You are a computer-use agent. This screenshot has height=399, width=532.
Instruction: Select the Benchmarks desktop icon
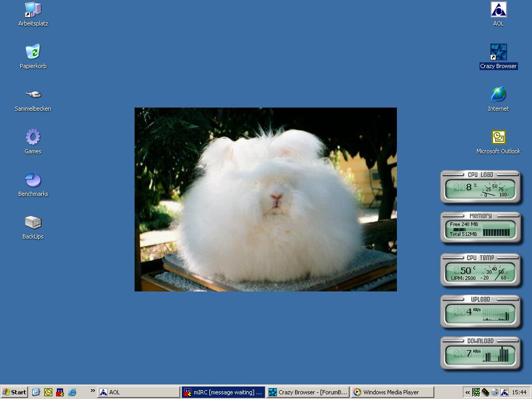click(x=33, y=184)
